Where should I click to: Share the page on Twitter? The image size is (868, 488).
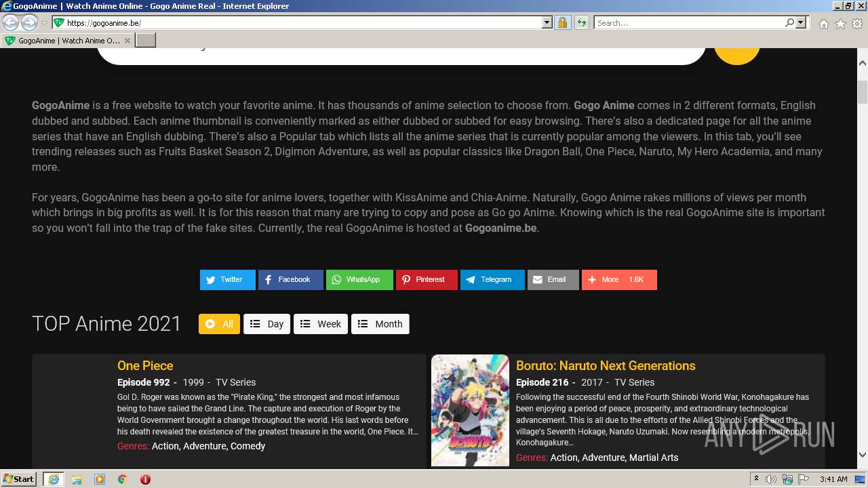click(228, 280)
